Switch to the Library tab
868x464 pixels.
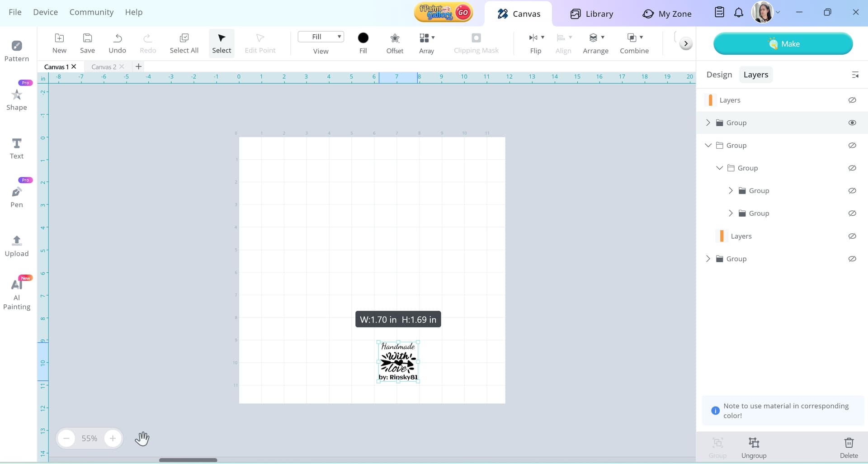[x=591, y=14]
